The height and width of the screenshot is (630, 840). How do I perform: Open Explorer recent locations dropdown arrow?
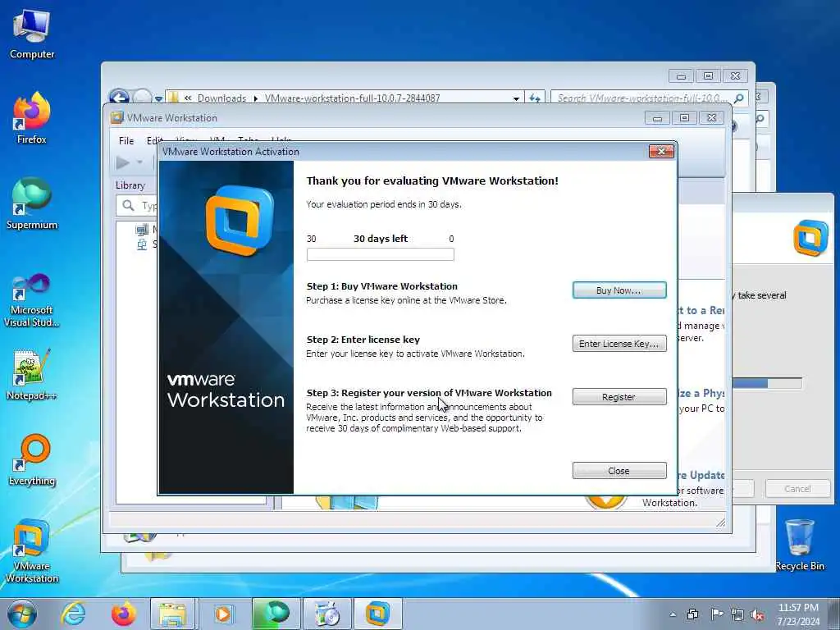click(158, 98)
